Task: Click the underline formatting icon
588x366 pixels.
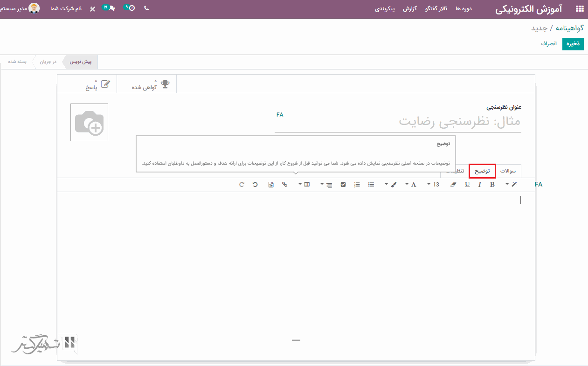Action: tap(467, 185)
